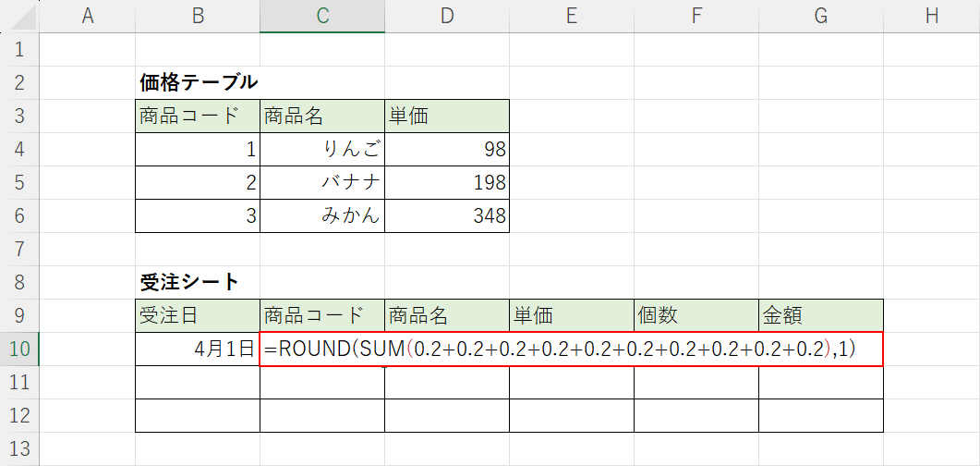Select column A header
Image resolution: width=980 pixels, height=466 pixels.
pyautogui.click(x=89, y=16)
